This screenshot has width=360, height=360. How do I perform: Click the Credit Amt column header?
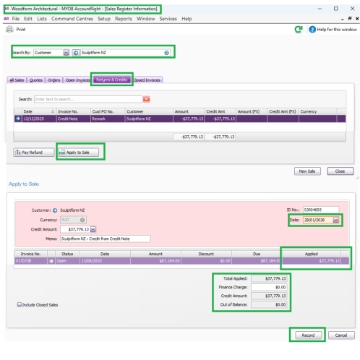(x=220, y=111)
